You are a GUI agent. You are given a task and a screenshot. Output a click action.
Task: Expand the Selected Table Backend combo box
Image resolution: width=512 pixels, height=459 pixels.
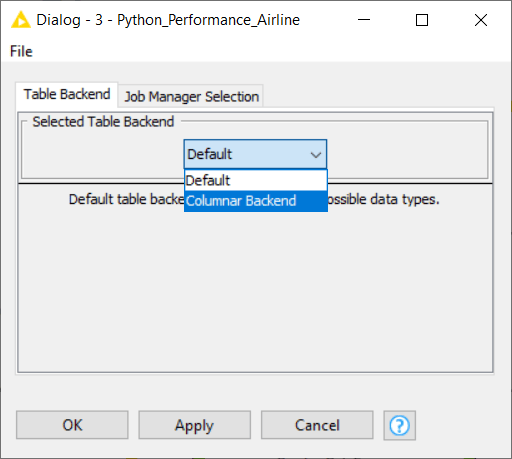pos(255,154)
